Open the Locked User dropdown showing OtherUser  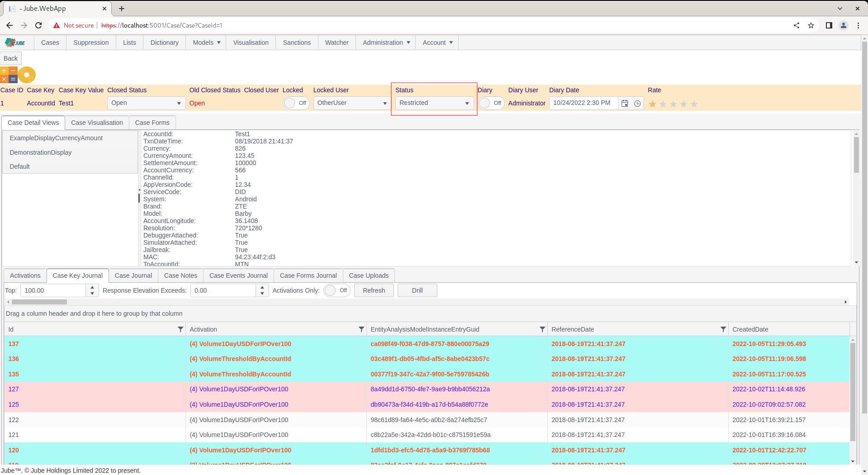coord(352,103)
